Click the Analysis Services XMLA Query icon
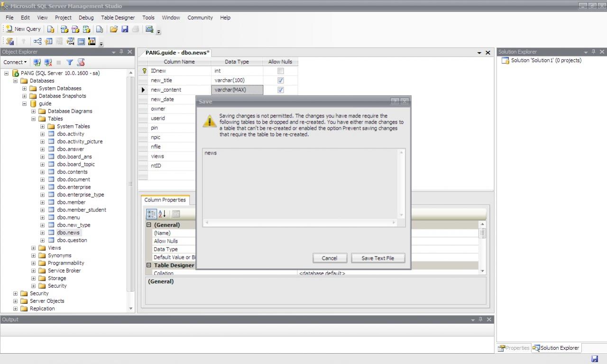 86,29
